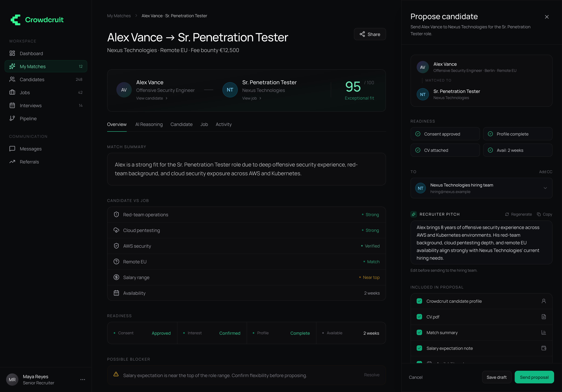The width and height of the screenshot is (562, 392).
Task: Click the warning triangle in Possible Blocker
Action: (x=116, y=374)
